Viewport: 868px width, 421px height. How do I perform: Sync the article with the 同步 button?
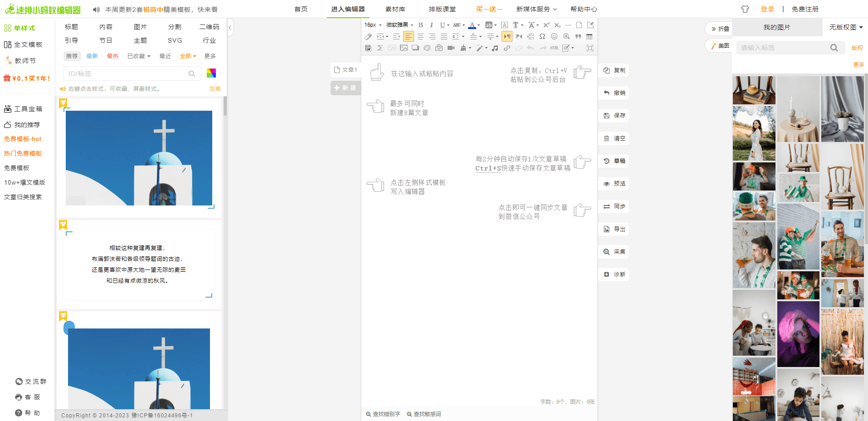(613, 206)
